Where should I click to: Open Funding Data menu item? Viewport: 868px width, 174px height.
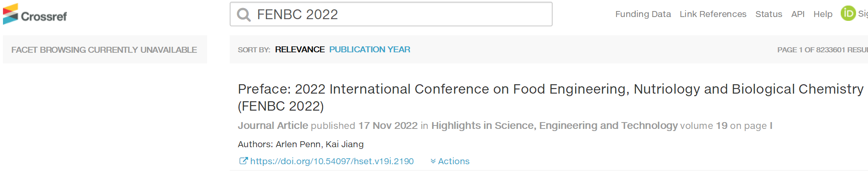[x=643, y=14]
